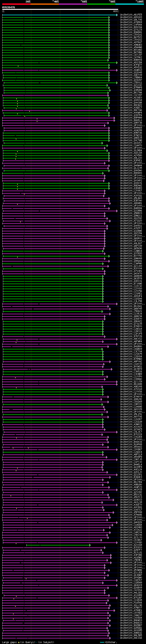Select label UniRef100_Q1YNT9

(x=131, y=369)
